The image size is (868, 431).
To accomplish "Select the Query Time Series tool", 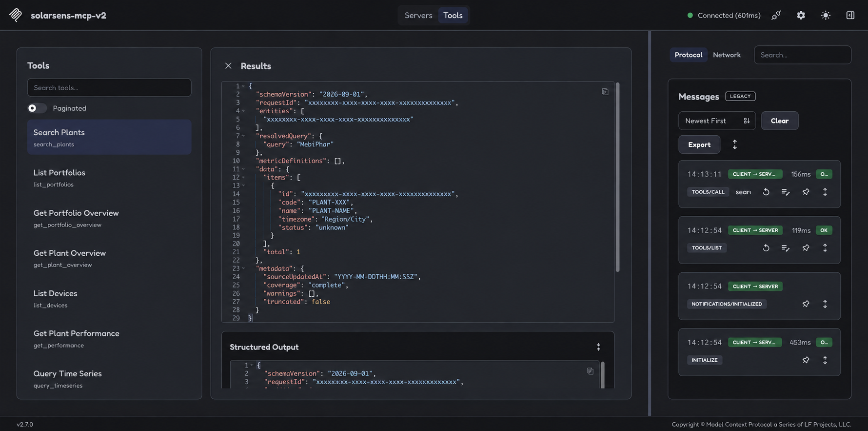I will click(109, 379).
